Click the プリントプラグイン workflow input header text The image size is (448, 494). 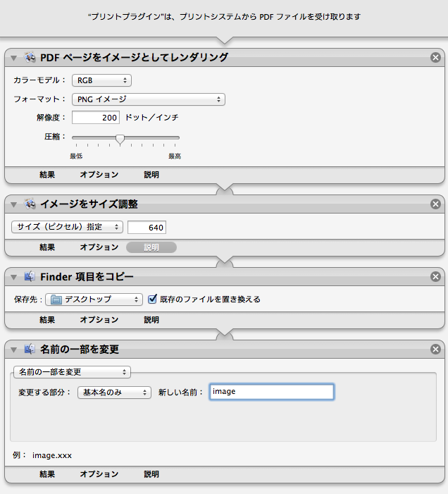coord(224,17)
